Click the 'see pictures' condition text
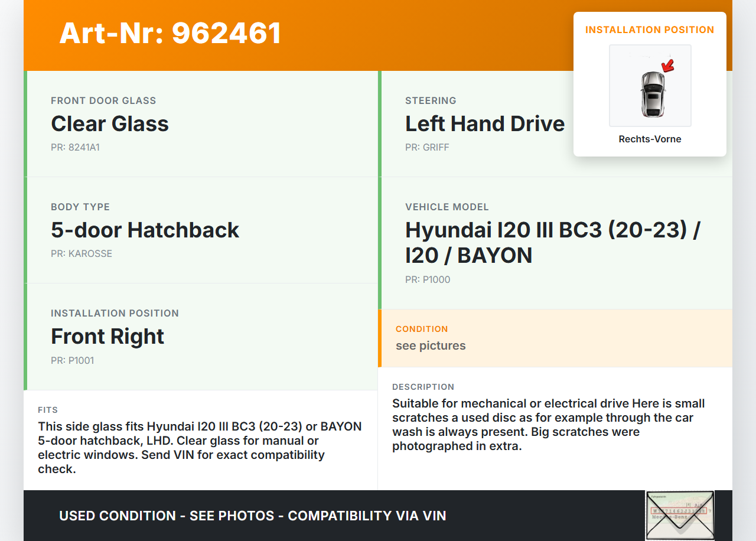 (431, 346)
